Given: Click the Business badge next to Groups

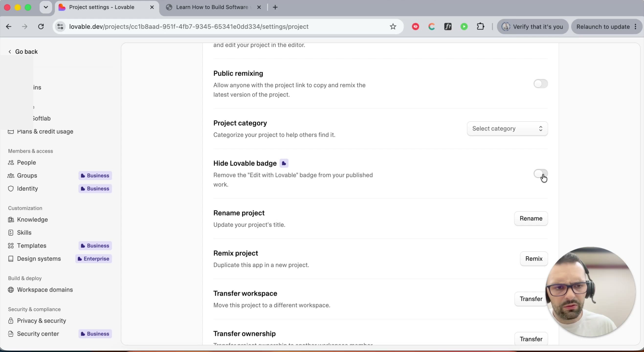Looking at the screenshot, I should 95,176.
